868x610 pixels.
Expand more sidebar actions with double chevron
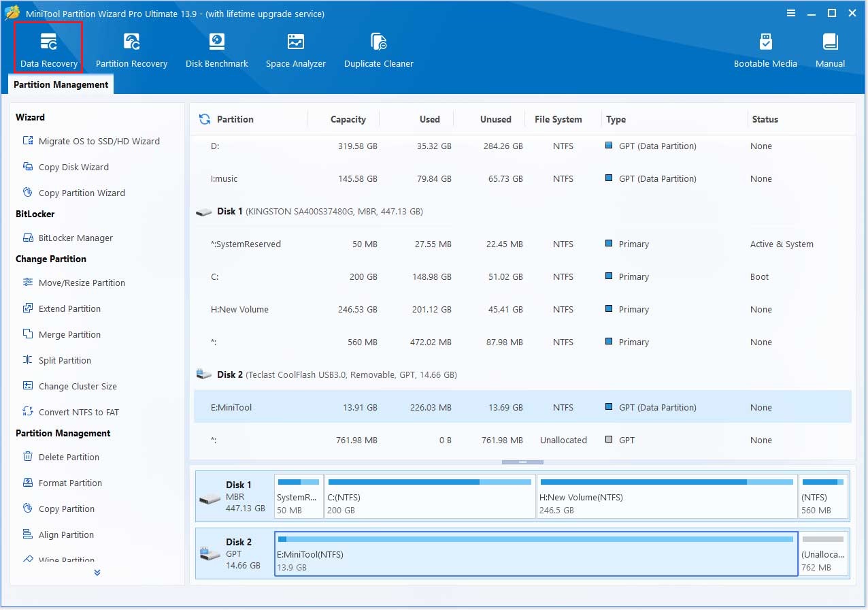(x=97, y=573)
